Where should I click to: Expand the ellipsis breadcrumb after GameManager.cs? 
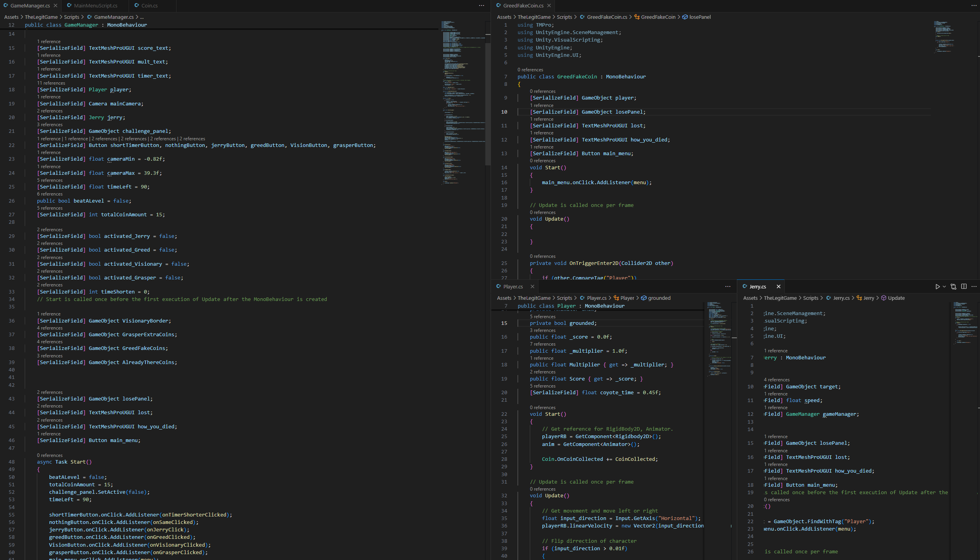tap(142, 17)
